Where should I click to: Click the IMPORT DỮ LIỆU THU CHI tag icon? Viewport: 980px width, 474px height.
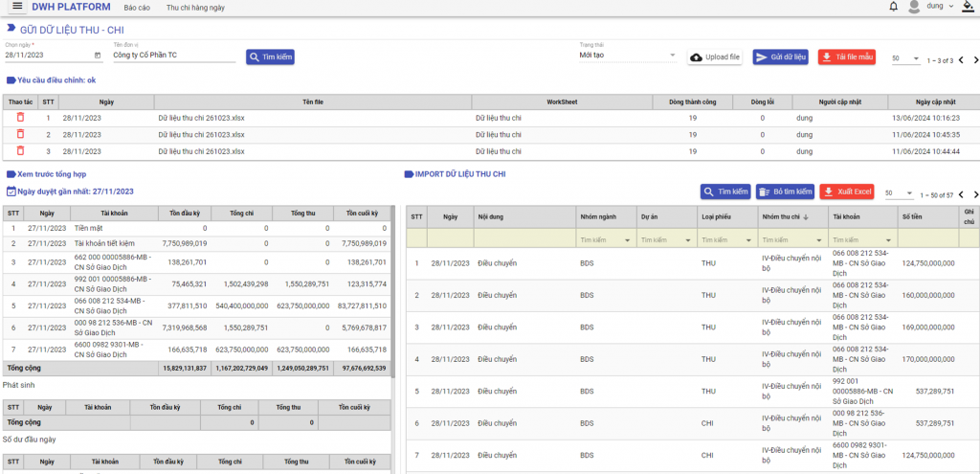coord(409,174)
